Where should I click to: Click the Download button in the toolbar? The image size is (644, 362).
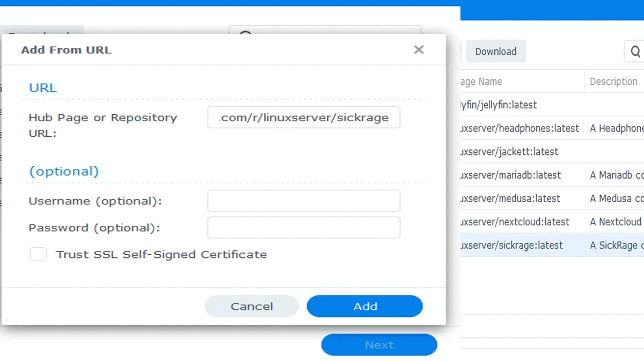pyautogui.click(x=495, y=51)
